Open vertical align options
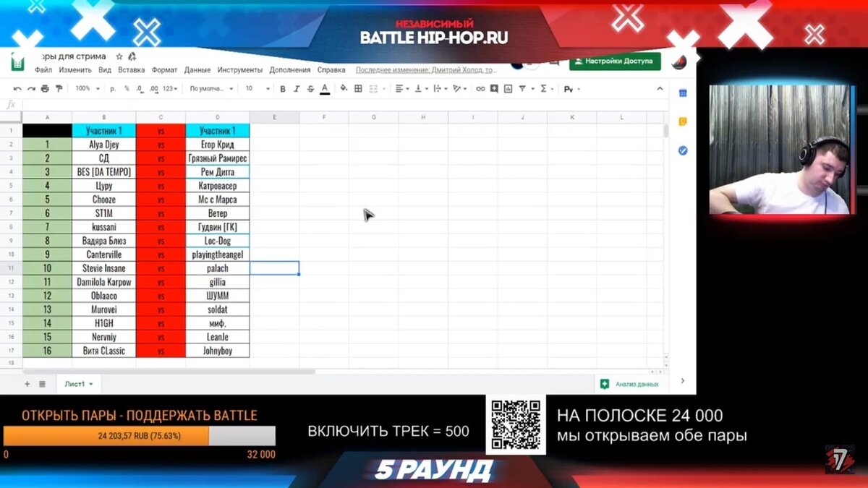This screenshot has height=488, width=868. point(422,89)
